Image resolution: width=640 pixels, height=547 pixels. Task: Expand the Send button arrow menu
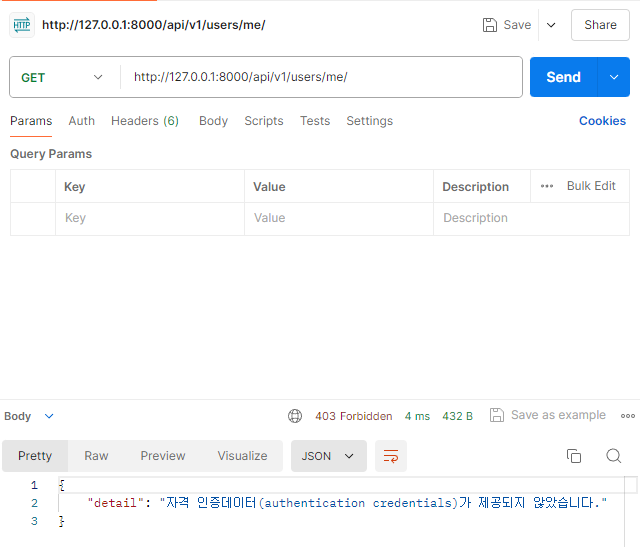(614, 77)
